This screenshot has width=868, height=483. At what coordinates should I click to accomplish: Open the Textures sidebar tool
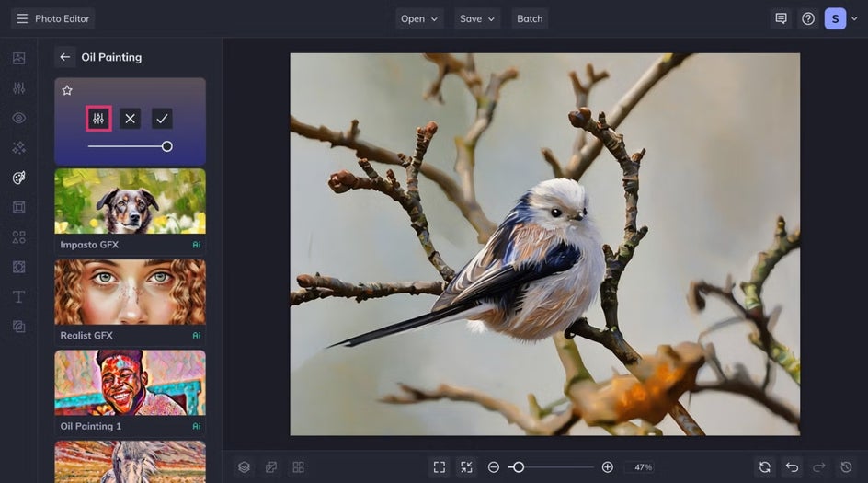pyautogui.click(x=18, y=267)
